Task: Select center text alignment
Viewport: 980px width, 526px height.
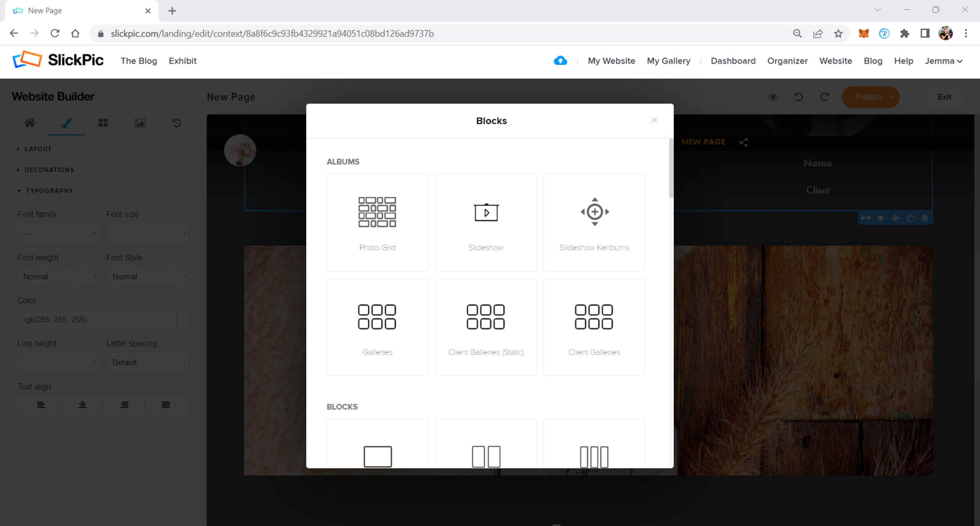Action: (x=82, y=405)
